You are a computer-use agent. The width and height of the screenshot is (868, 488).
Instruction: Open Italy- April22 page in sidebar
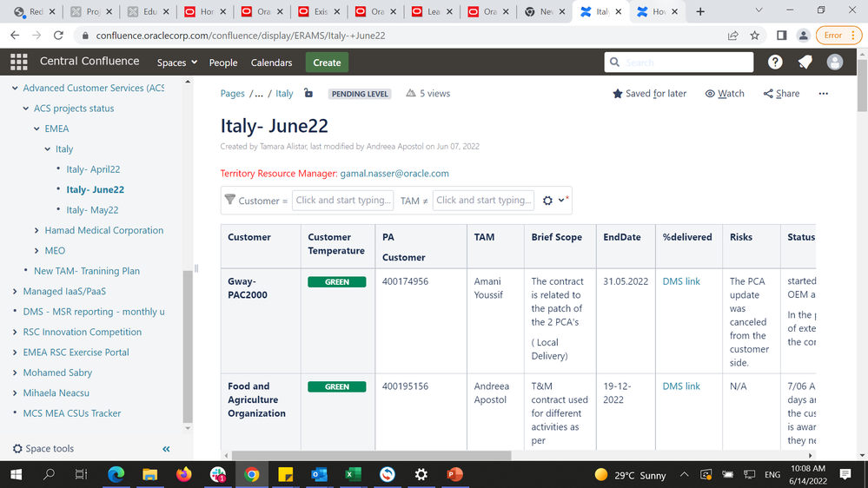coord(93,169)
